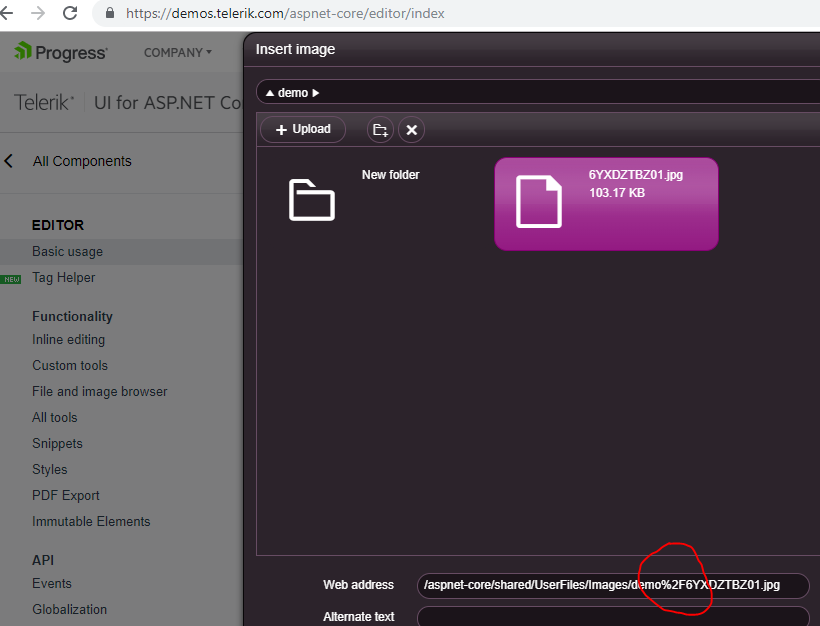The width and height of the screenshot is (820, 626).
Task: Click the padlock site security icon
Action: click(x=110, y=13)
